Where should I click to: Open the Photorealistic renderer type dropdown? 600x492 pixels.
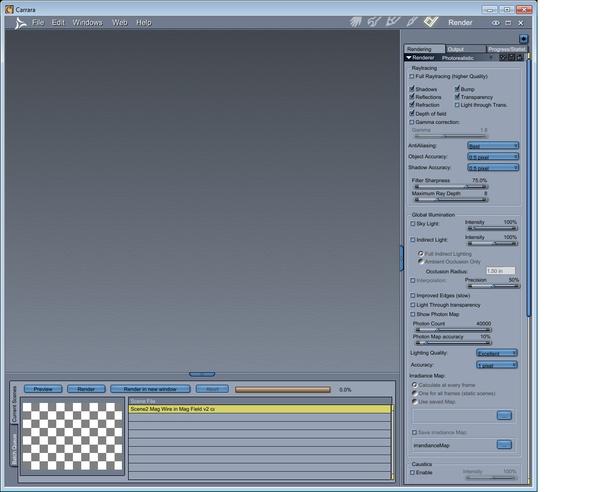pos(467,58)
